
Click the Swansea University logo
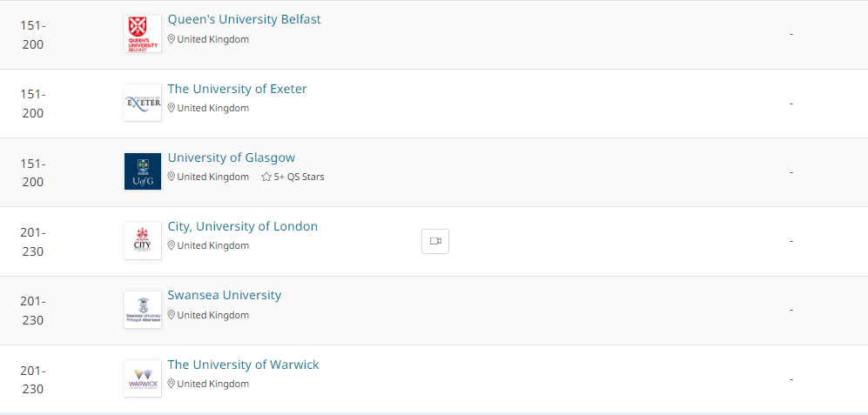143,310
